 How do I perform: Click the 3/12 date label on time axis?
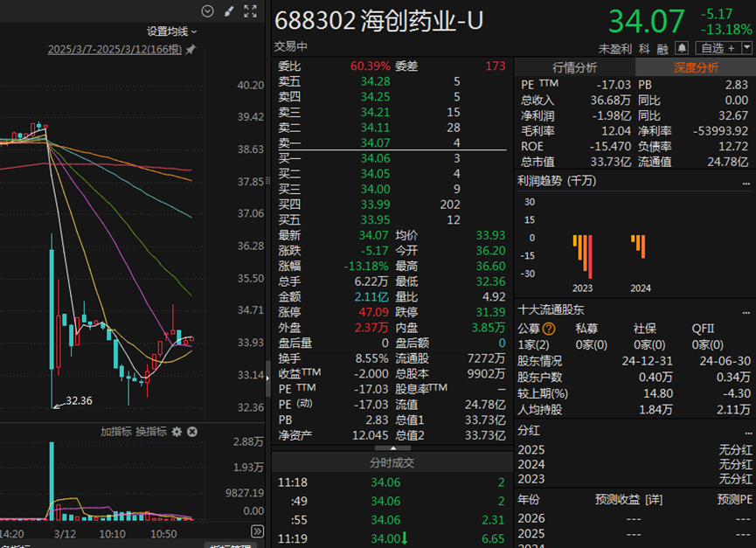(x=65, y=534)
